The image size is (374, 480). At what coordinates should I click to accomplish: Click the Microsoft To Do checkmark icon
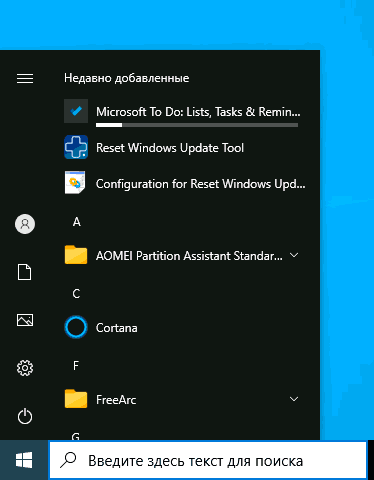76,111
